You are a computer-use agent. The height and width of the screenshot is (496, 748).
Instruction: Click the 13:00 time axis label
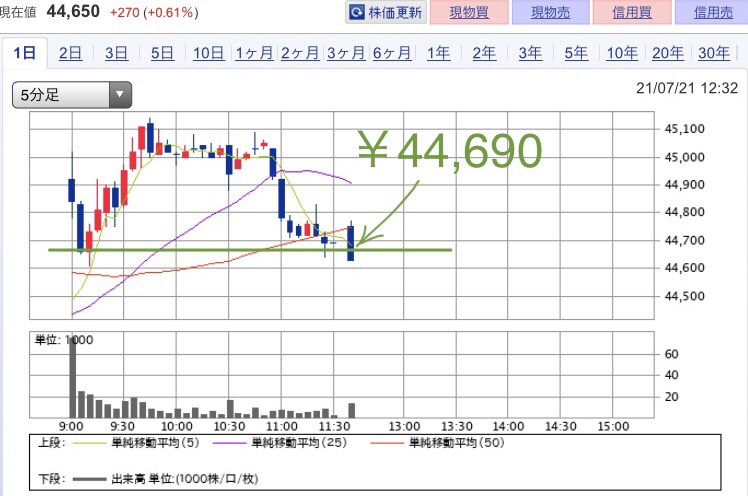coord(404,426)
